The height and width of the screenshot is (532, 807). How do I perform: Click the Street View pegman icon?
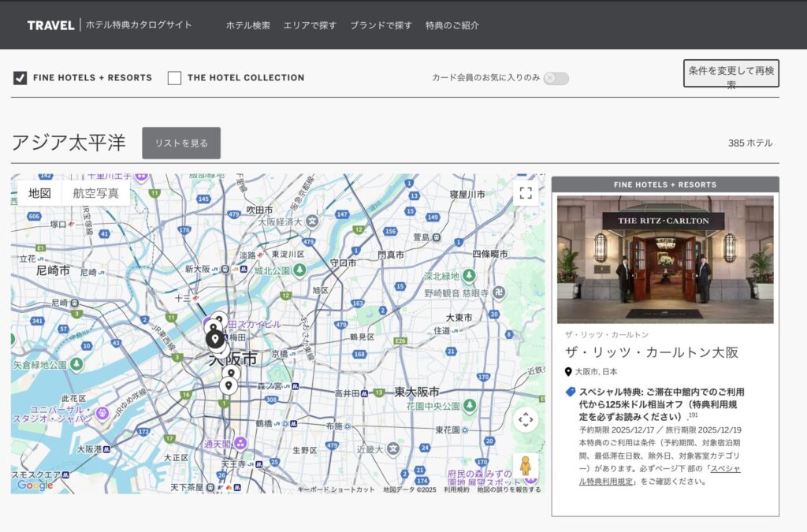(526, 466)
